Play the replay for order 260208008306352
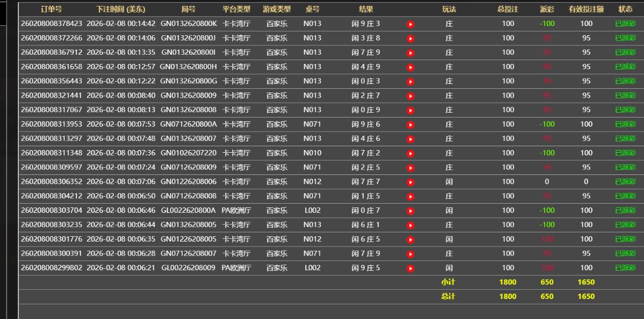The height and width of the screenshot is (319, 644). pos(410,182)
